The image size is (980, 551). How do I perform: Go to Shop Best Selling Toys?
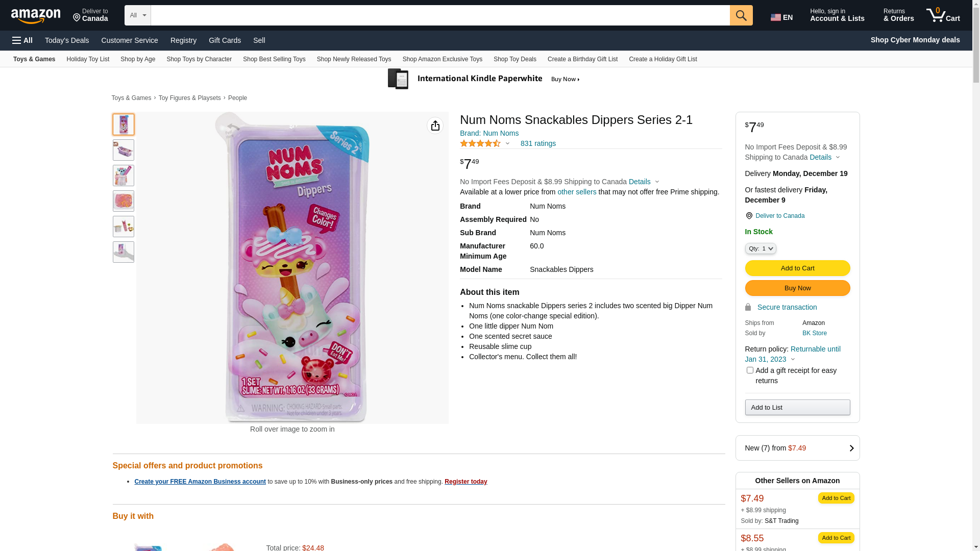(x=274, y=59)
